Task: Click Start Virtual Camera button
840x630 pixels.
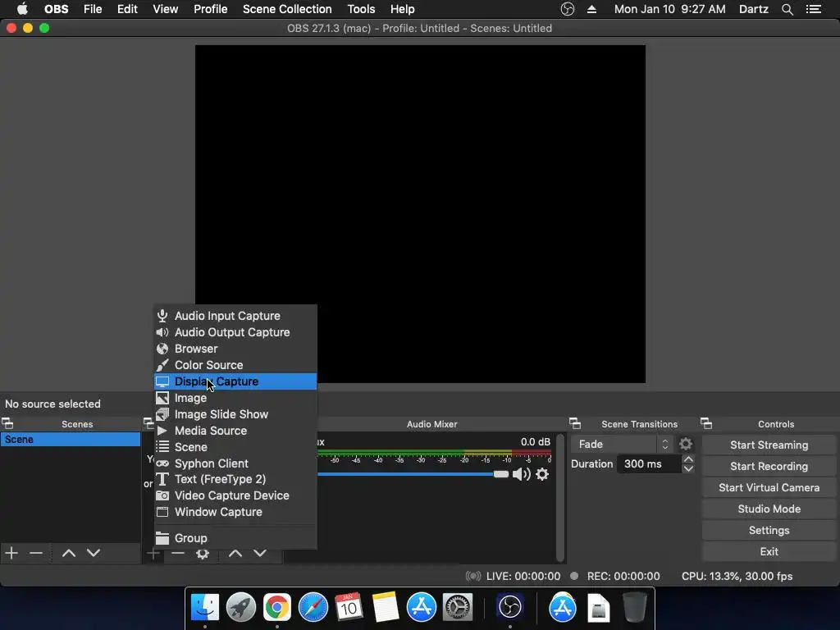Action: [769, 487]
